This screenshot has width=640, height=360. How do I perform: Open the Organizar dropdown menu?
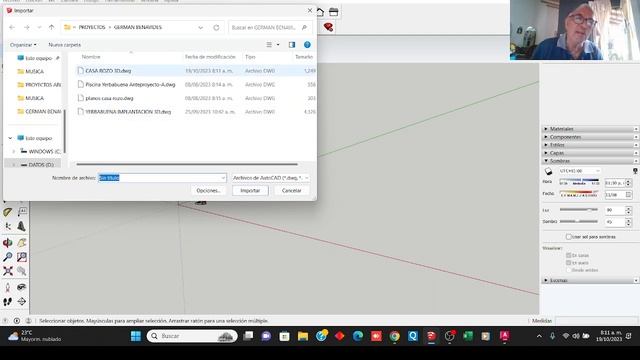click(x=23, y=44)
